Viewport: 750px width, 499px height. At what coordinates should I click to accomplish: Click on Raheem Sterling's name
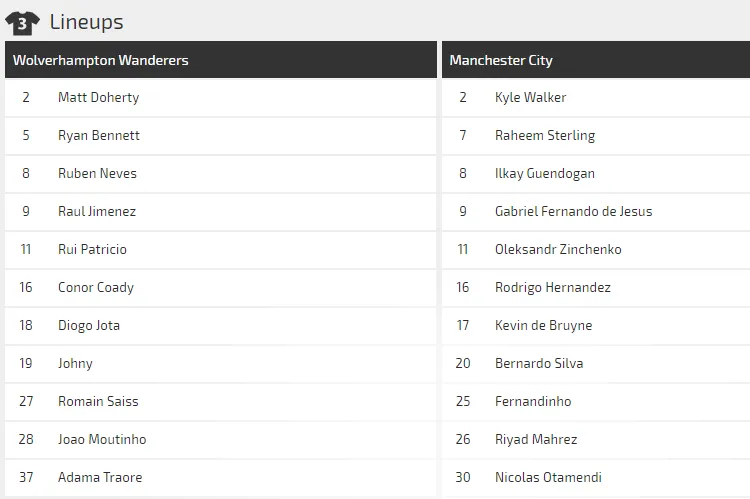(544, 135)
